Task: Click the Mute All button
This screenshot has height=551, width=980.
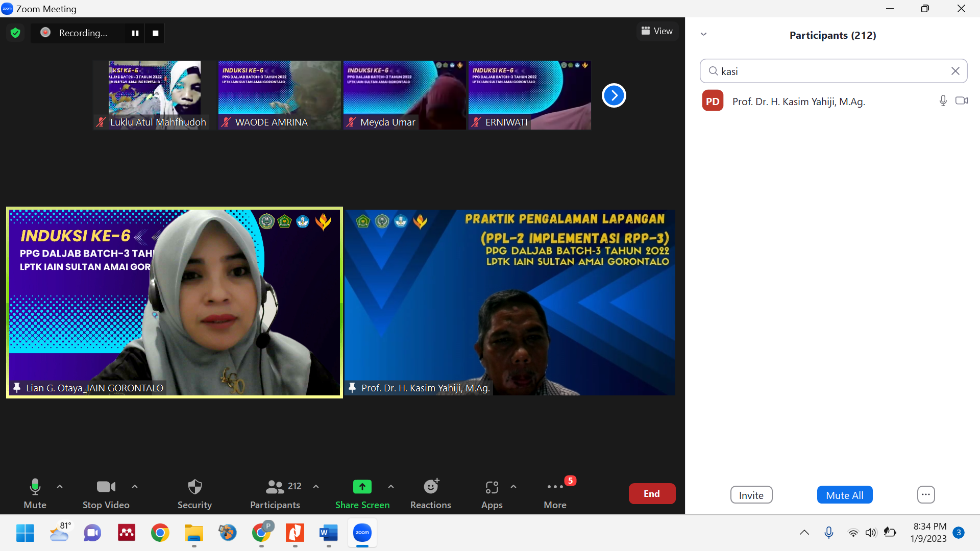Action: [844, 495]
